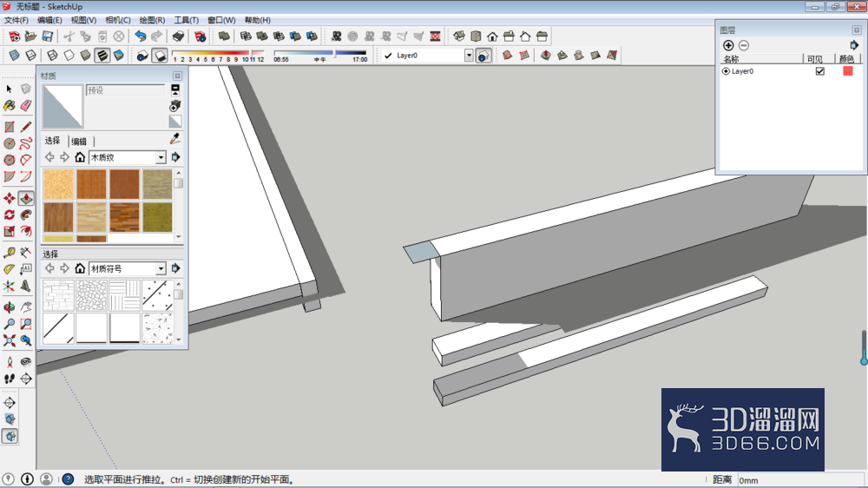Select the Walk footprints tool

[10, 379]
